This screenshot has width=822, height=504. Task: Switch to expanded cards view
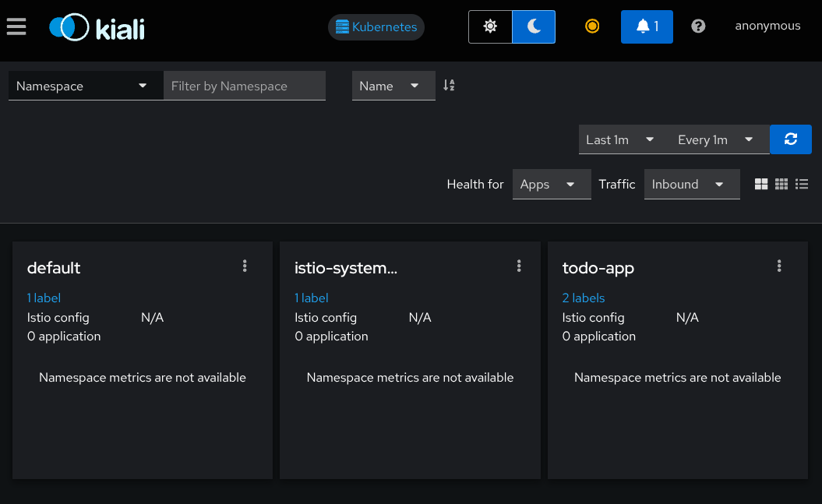(761, 184)
